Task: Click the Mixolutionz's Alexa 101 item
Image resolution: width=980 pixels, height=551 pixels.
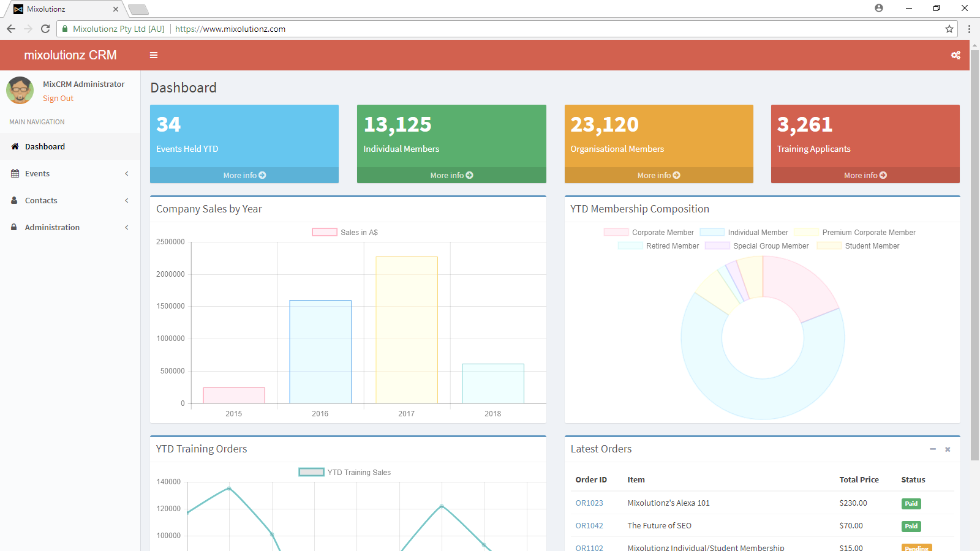Action: (668, 503)
